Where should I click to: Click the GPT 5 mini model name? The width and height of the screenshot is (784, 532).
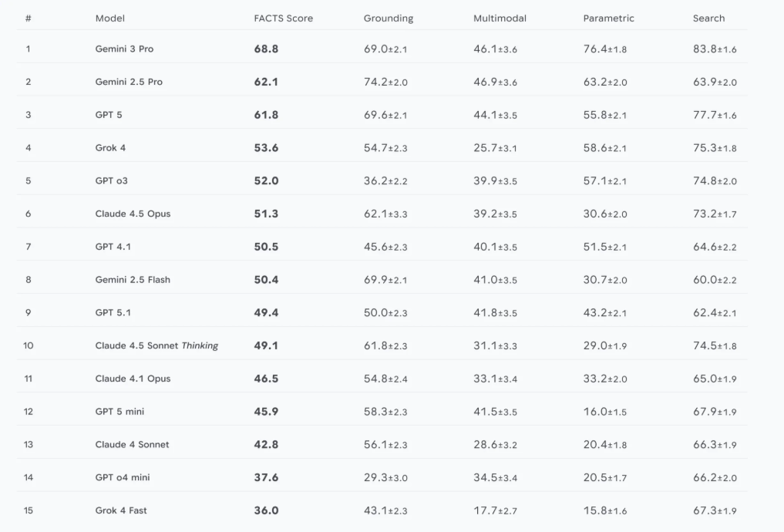click(119, 412)
